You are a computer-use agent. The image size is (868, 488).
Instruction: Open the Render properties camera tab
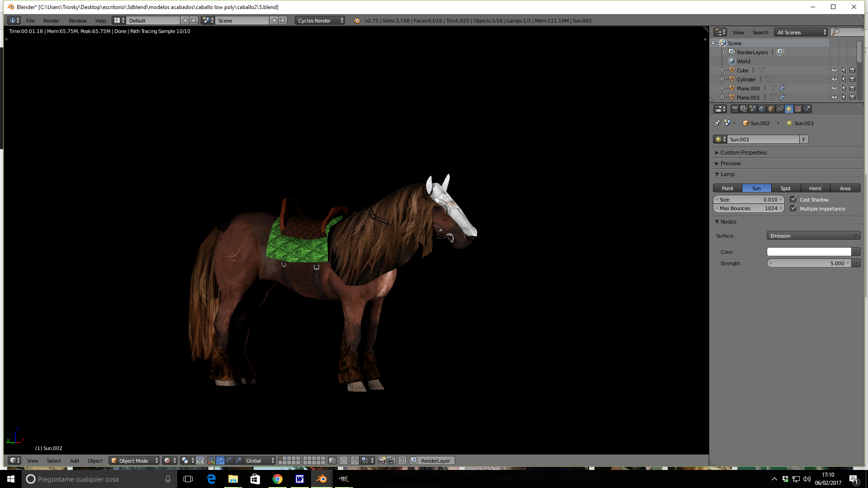click(735, 109)
